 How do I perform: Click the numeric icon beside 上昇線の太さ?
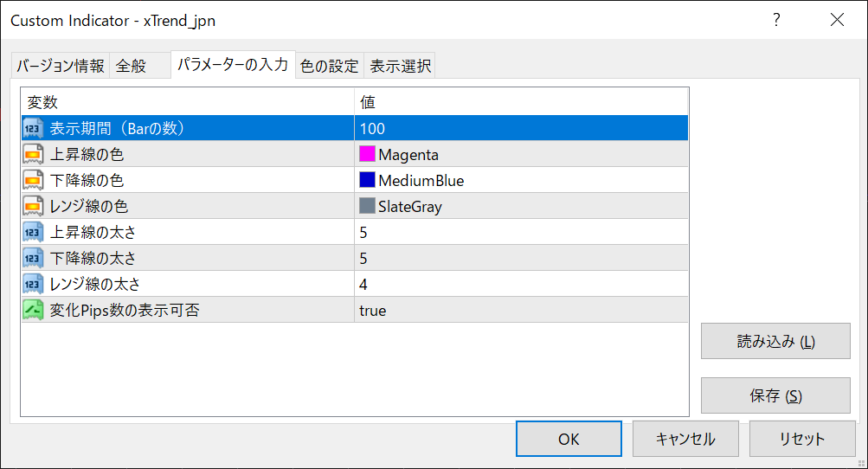tap(34, 232)
